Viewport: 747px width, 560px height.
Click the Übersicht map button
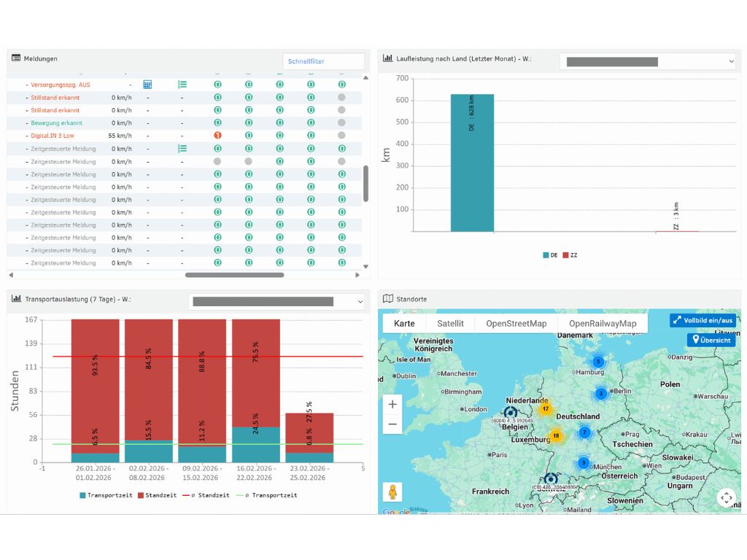(711, 340)
